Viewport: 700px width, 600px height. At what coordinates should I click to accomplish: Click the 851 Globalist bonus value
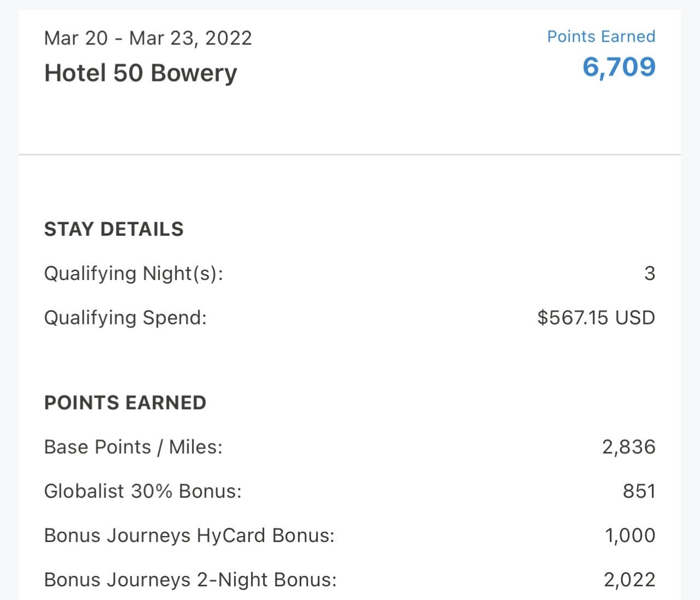click(639, 492)
